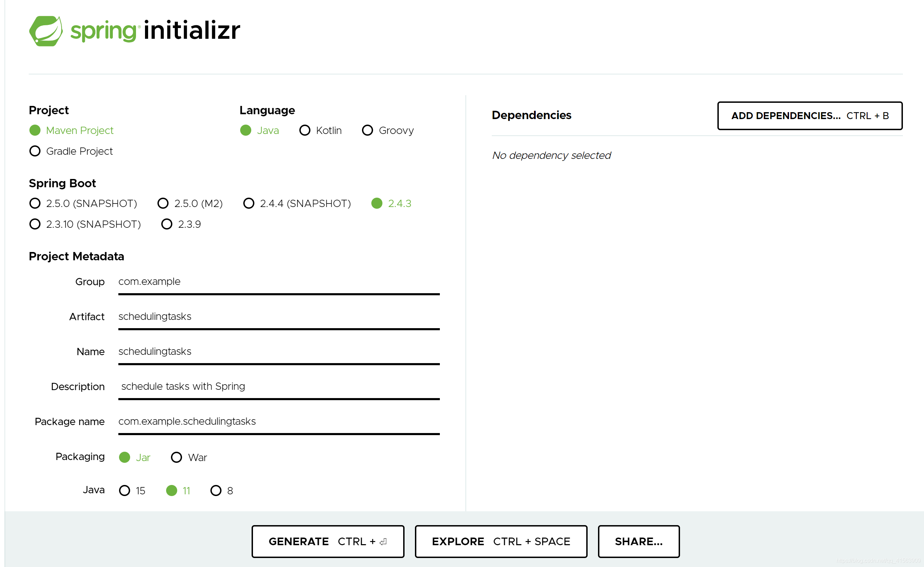Select Spring Boot 2.4.3 version
The image size is (924, 567).
pos(391,203)
